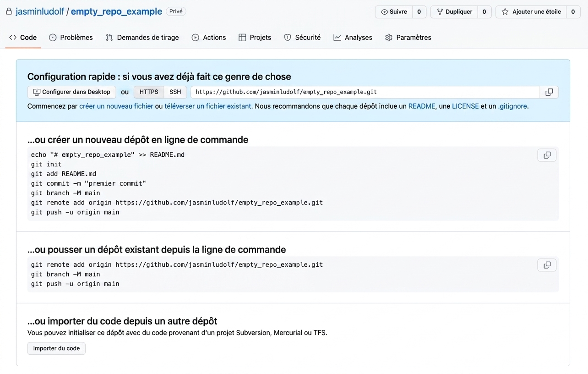Click the .gitignore link
Viewport: 588px width, 374px height.
point(512,106)
